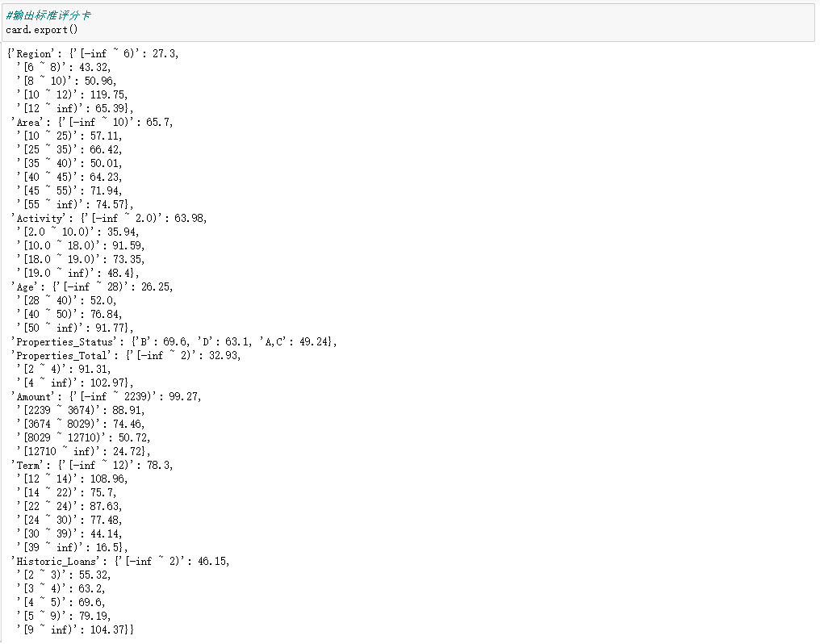
Task: Click the card.export() code line
Action: pos(42,29)
